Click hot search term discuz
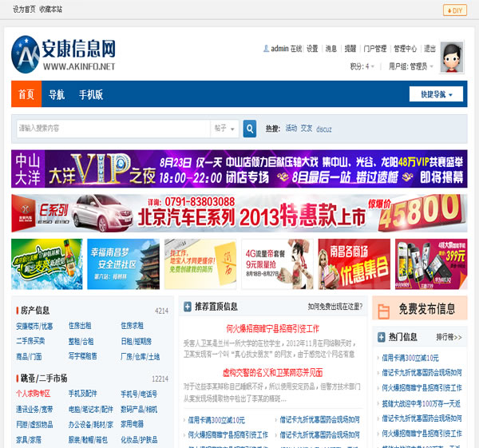Viewport: 479px width, 448px height. point(324,129)
